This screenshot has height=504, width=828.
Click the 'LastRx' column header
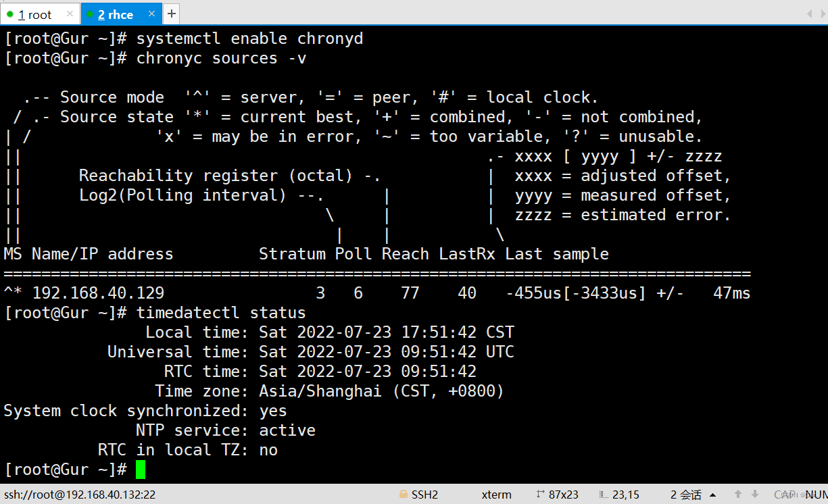point(467,254)
